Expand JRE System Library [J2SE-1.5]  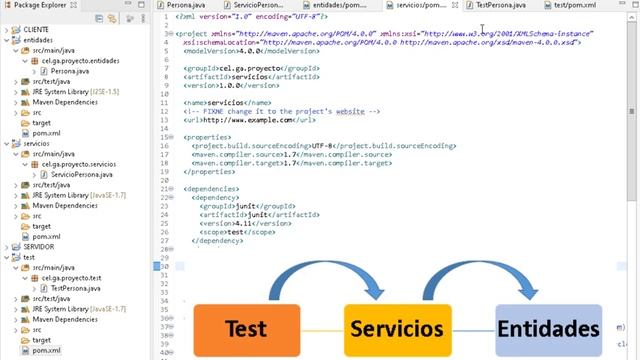(x=16, y=92)
